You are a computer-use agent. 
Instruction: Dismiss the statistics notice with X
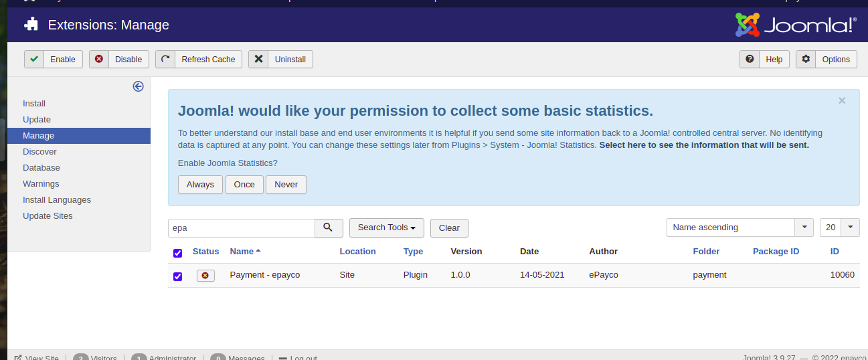click(x=842, y=101)
